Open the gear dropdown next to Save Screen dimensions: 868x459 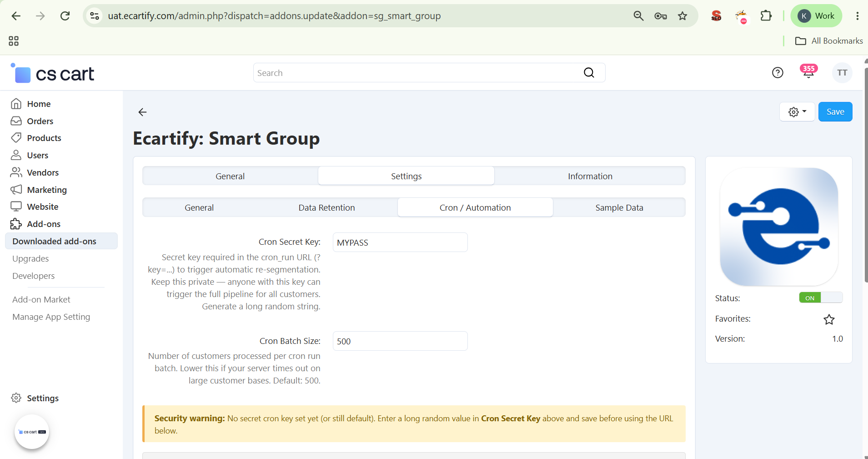click(x=797, y=112)
